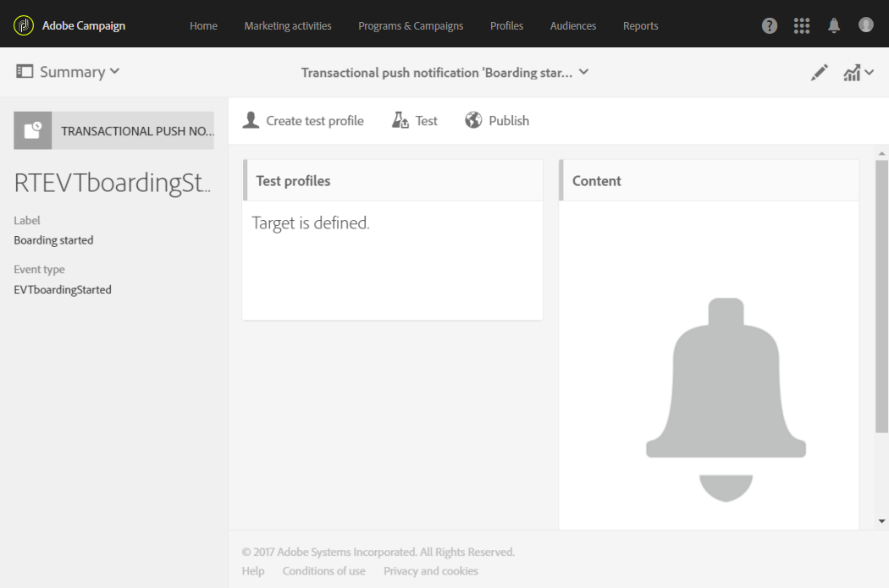Click the vertical scrollbar thumb
The height and width of the screenshot is (588, 889).
(881, 296)
